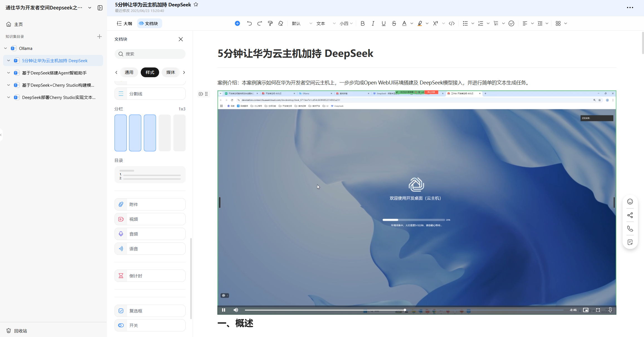Select the format painter tool

coord(270,23)
